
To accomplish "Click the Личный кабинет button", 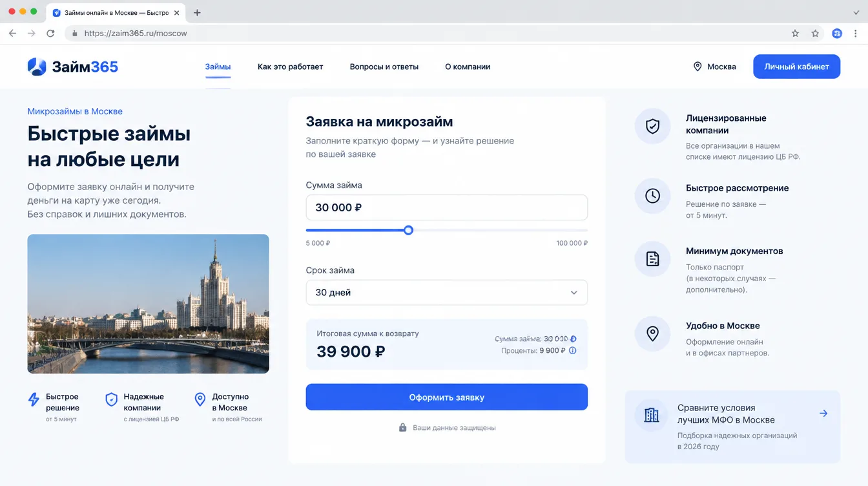I will 796,67.
